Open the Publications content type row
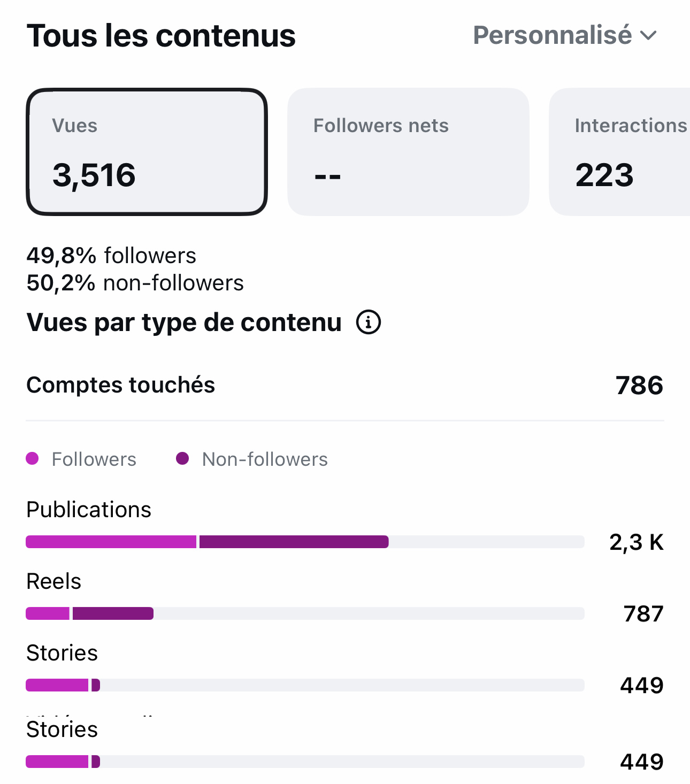Viewport: 690px width, 784px height. (x=345, y=525)
